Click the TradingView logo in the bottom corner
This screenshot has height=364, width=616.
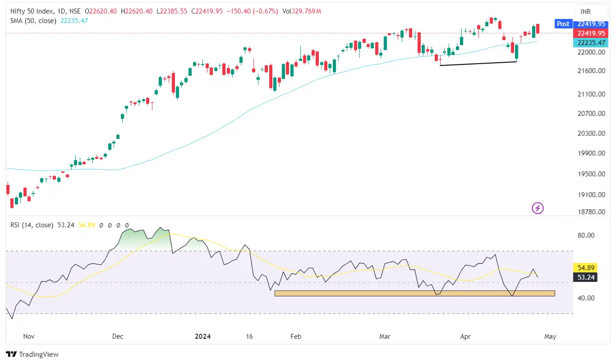pyautogui.click(x=32, y=354)
